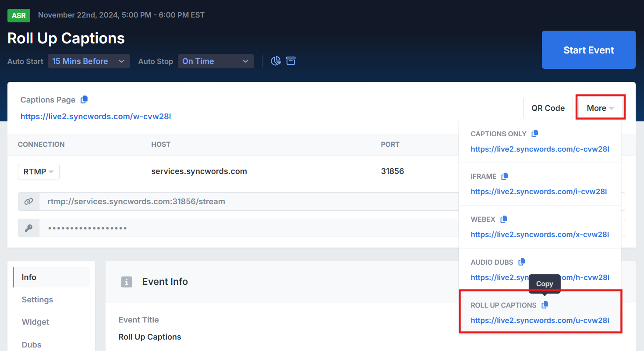This screenshot has height=351, width=644.
Task: Copy the Webex URL
Action: [504, 219]
